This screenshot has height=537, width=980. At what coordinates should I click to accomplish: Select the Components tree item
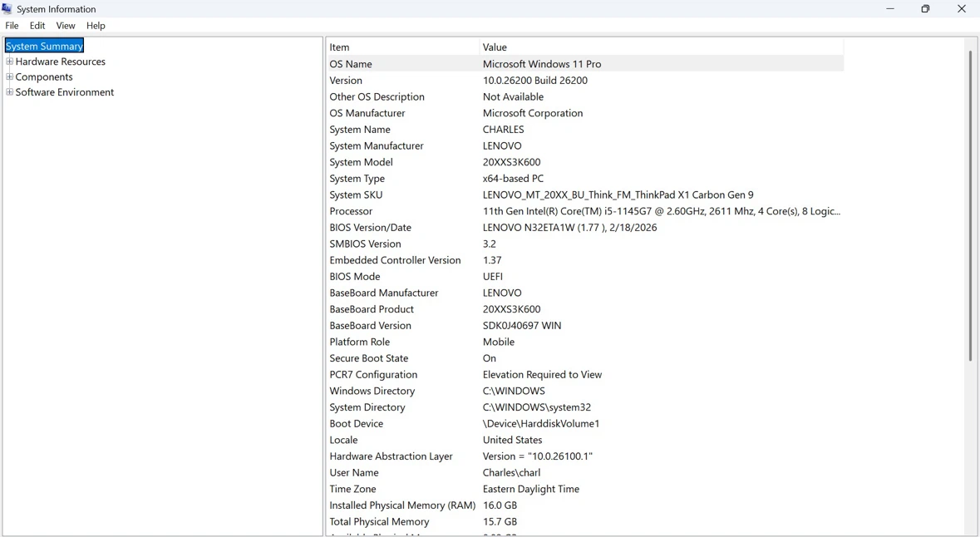point(44,77)
